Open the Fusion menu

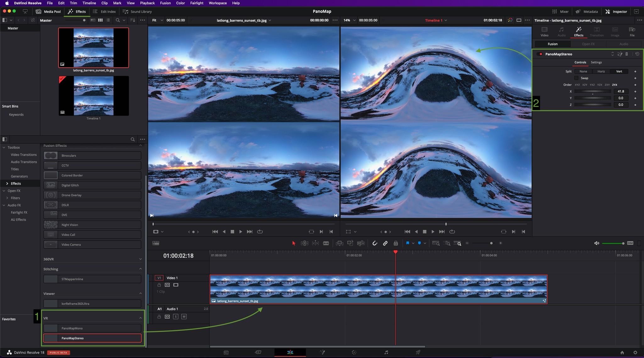point(165,3)
